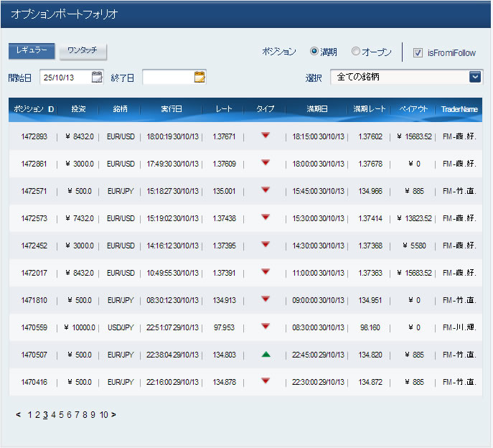
Task: Open page 2 in pagination
Action: (37, 415)
